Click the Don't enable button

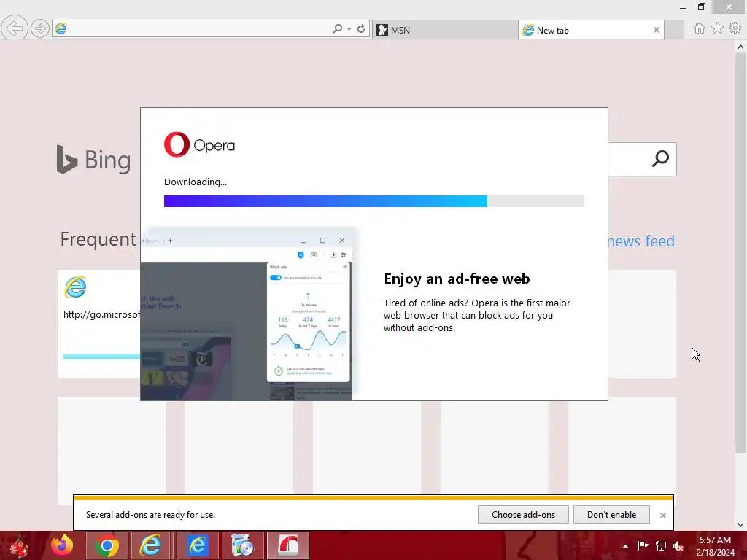[x=611, y=515]
